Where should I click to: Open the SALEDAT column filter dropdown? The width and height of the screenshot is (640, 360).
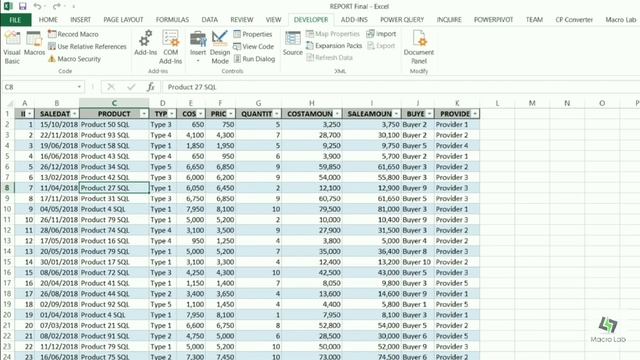tap(74, 114)
